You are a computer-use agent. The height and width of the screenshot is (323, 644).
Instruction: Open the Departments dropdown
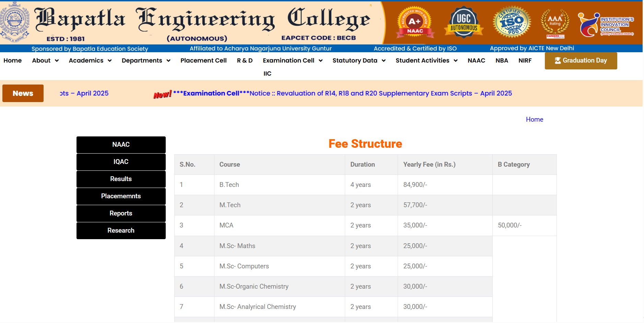click(146, 61)
